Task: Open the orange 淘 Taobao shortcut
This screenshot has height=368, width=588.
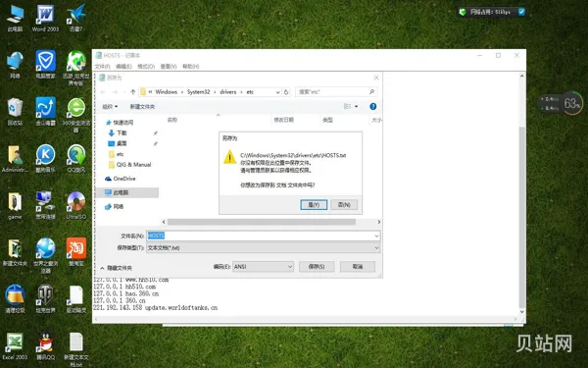Action: click(x=76, y=252)
